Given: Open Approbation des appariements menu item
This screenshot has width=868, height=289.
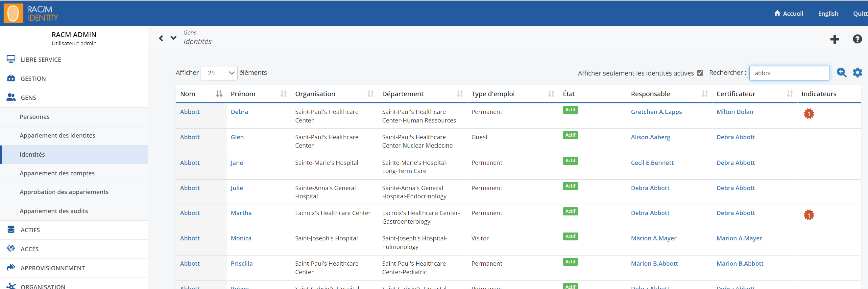Looking at the screenshot, I should click(x=74, y=192).
